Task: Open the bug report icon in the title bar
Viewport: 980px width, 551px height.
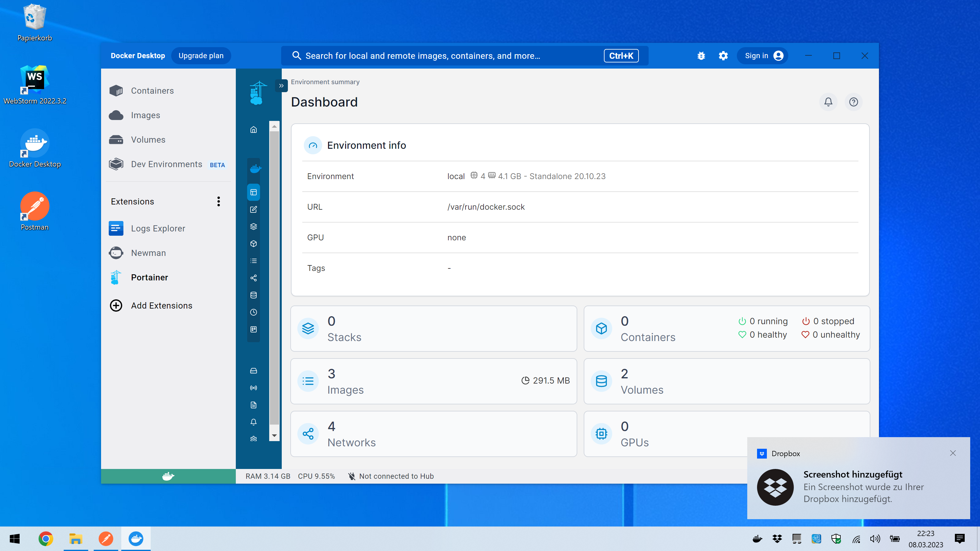Action: coord(701,55)
